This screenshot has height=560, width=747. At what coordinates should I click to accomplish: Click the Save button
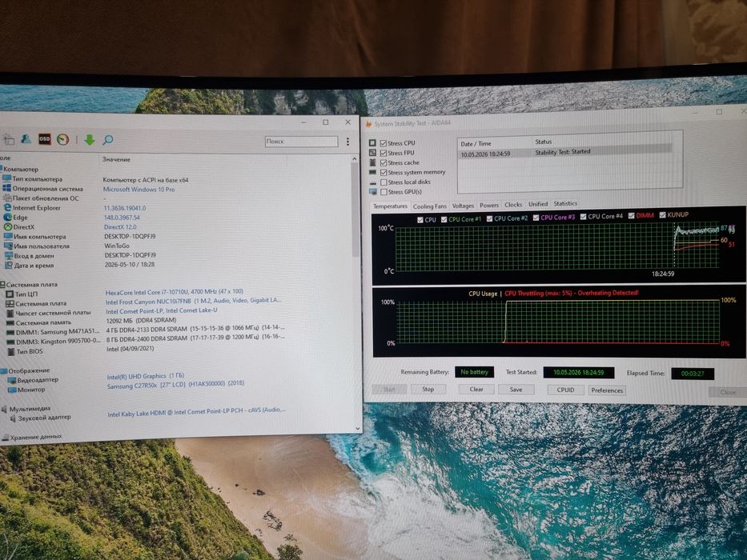(x=516, y=390)
